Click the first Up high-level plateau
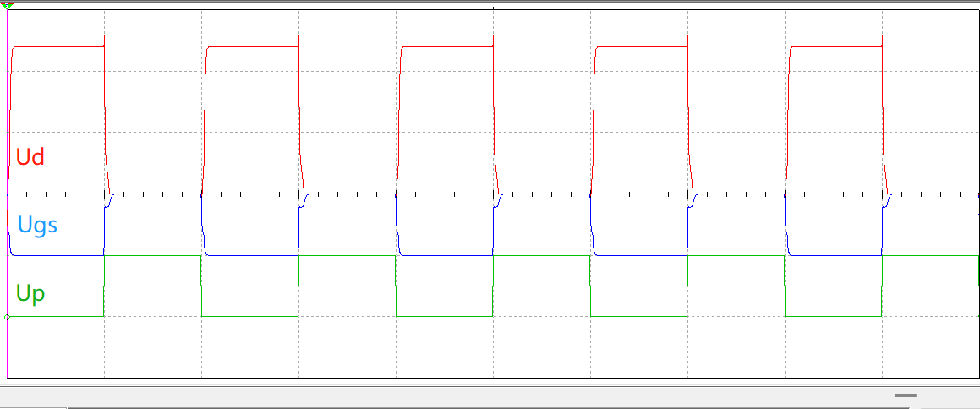This screenshot has width=980, height=409. click(x=152, y=255)
